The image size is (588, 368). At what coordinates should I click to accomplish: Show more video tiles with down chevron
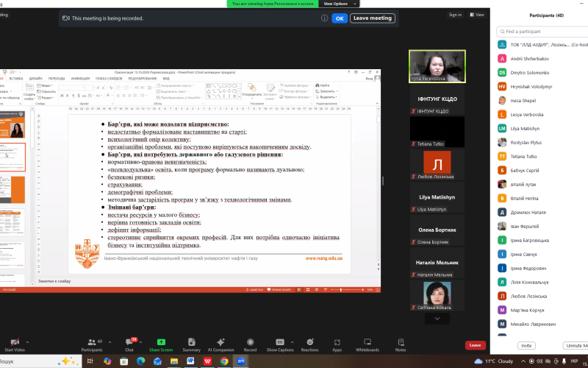click(437, 319)
